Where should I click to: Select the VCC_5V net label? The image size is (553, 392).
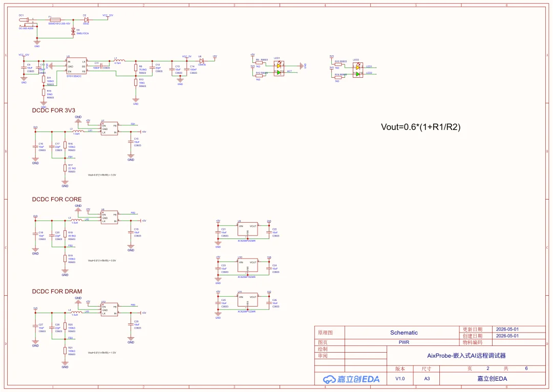(x=186, y=56)
